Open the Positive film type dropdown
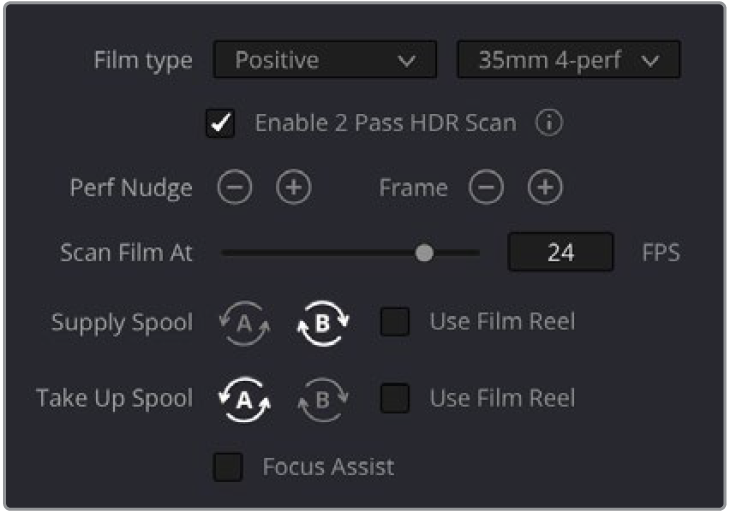 (325, 60)
